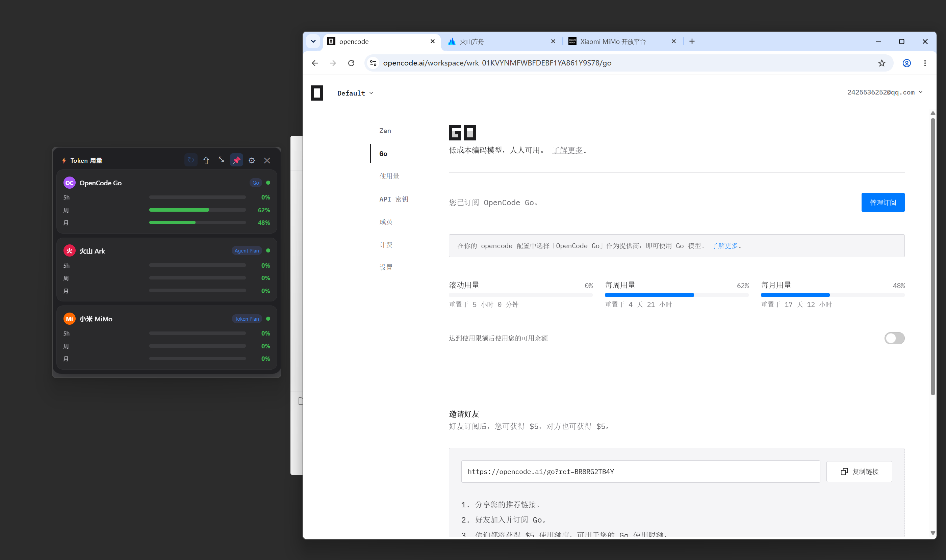This screenshot has width=946, height=560.
Task: Open API 密钥 in the sidebar
Action: 394,199
